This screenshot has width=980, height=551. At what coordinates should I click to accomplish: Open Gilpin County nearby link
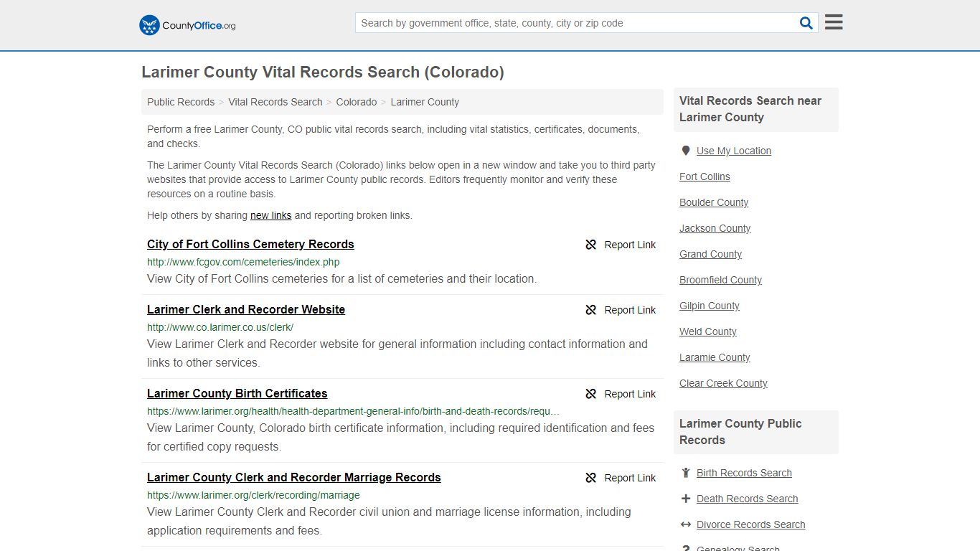coord(710,306)
